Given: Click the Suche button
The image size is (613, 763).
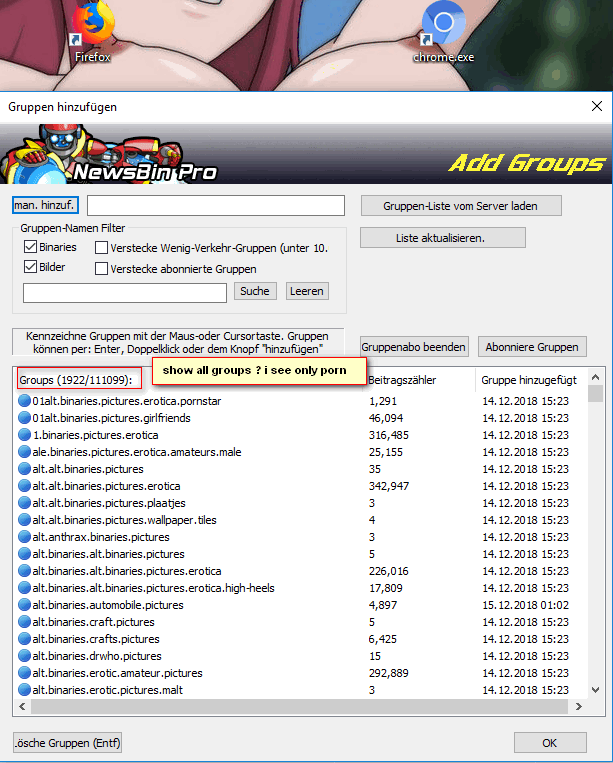Looking at the screenshot, I should coord(255,291).
